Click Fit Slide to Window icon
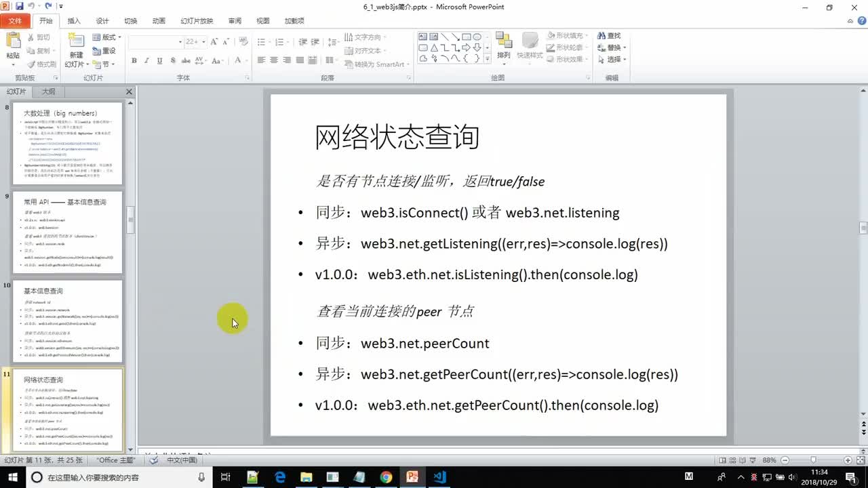This screenshot has width=868, height=488. click(x=860, y=460)
